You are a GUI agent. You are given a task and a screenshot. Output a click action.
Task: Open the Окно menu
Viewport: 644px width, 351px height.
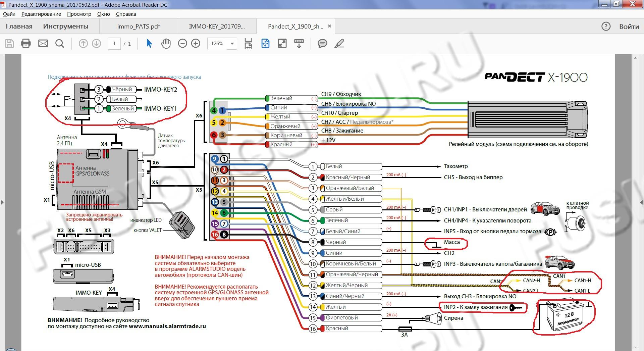(104, 14)
